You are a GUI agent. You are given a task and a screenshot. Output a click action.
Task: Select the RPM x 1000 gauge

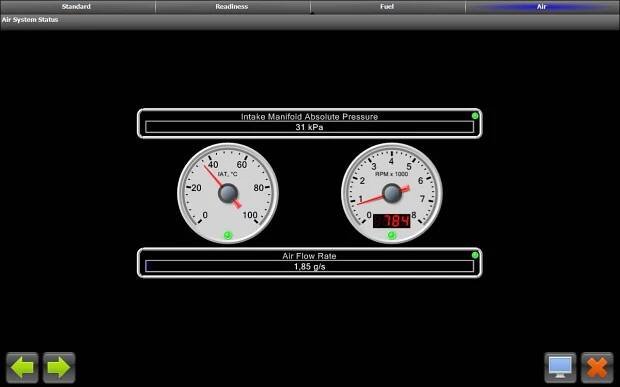tap(392, 193)
